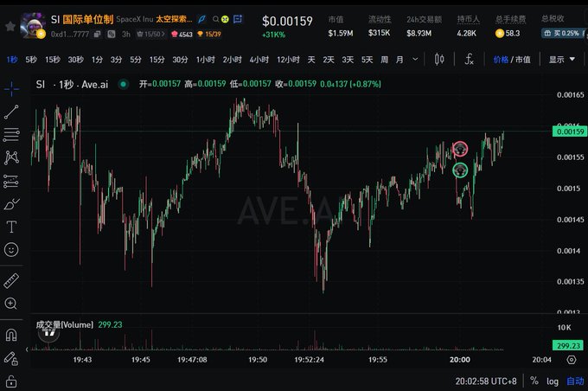This screenshot has height=391, width=588.
Task: Click the green X circle icon
Action: point(225,19)
